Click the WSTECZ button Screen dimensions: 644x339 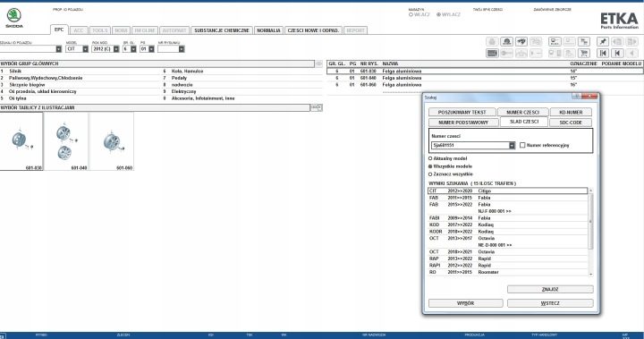coord(550,303)
